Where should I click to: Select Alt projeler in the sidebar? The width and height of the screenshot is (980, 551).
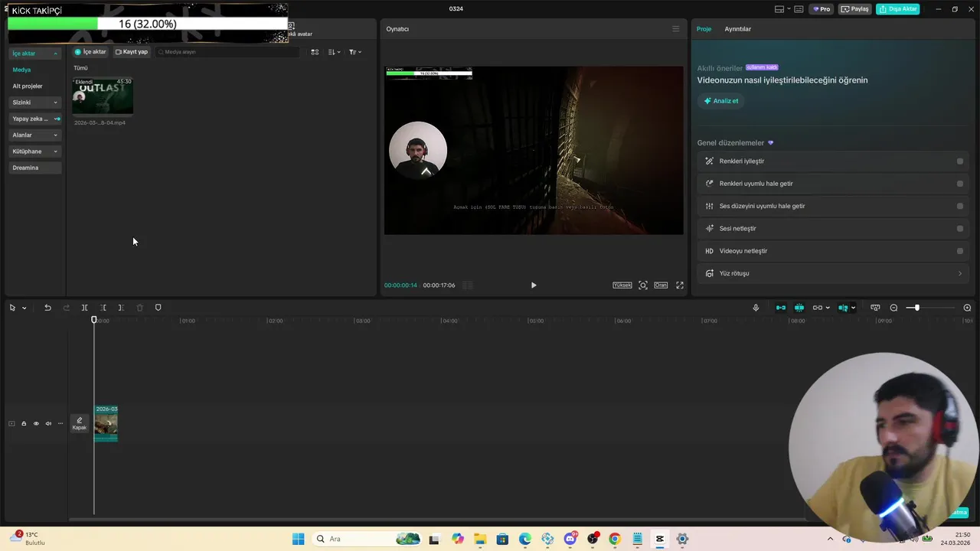[x=28, y=86]
